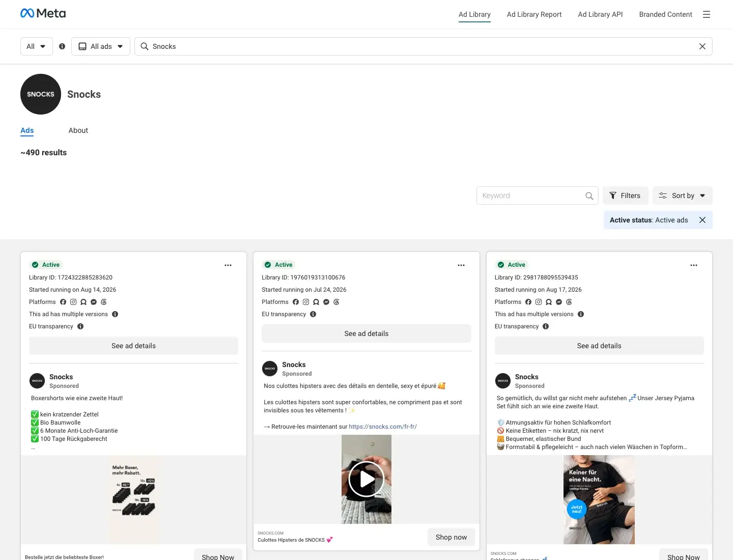
Task: Click Facebook platform icon on Jul 24 ad
Action: pos(296,302)
